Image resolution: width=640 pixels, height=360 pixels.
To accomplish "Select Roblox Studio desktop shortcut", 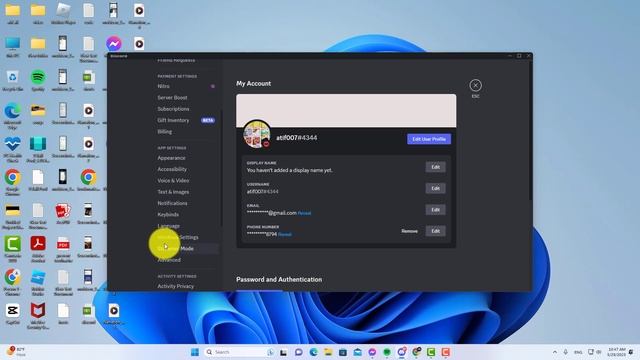I will [x=38, y=282].
